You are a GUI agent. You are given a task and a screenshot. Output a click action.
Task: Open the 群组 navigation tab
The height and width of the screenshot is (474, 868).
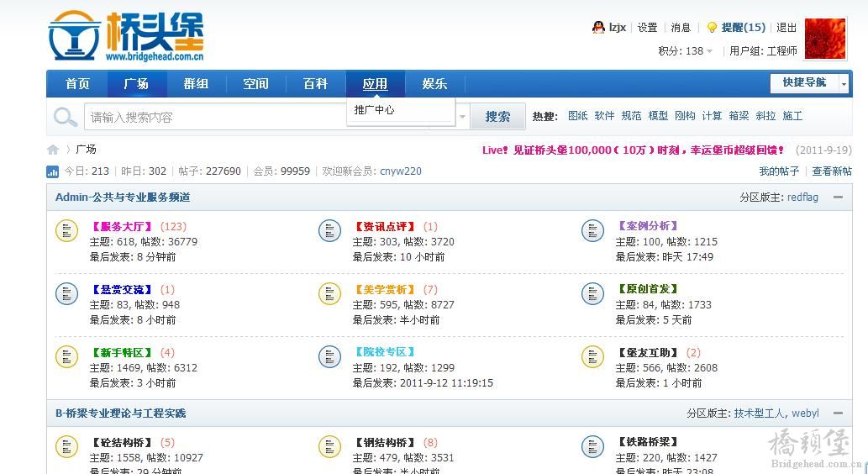coord(197,83)
